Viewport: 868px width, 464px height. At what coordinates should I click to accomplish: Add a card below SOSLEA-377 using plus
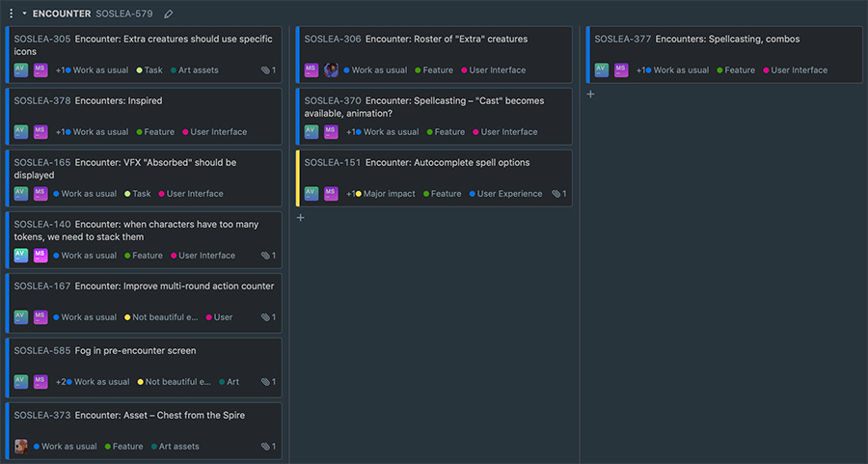click(x=590, y=95)
